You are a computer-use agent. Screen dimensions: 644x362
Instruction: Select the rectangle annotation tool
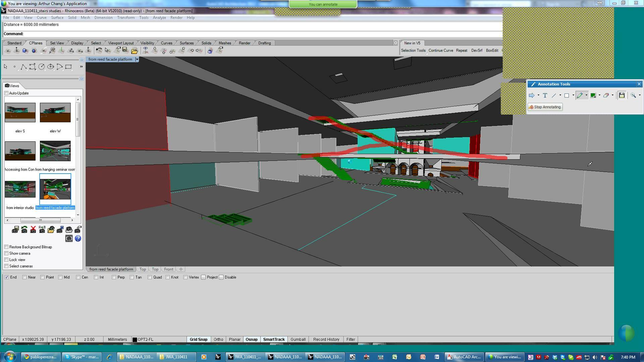point(567,96)
